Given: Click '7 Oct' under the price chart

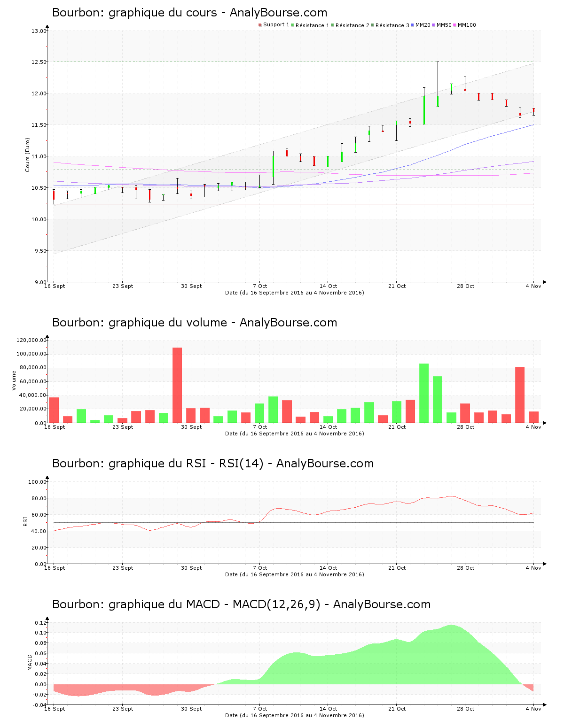Looking at the screenshot, I should tap(260, 286).
